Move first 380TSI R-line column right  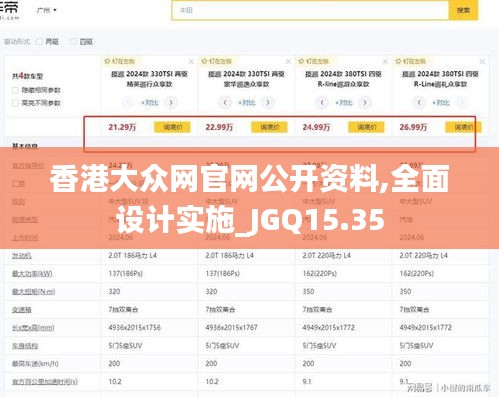(x=365, y=102)
